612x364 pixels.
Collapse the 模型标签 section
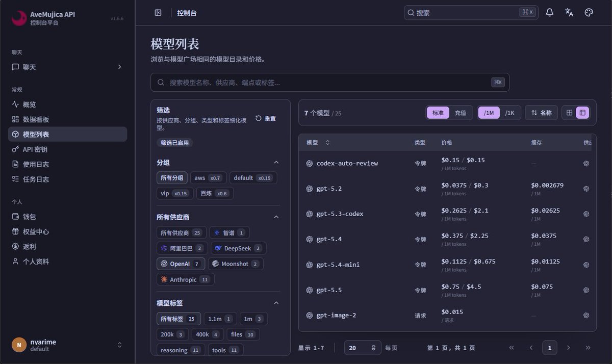[276, 303]
